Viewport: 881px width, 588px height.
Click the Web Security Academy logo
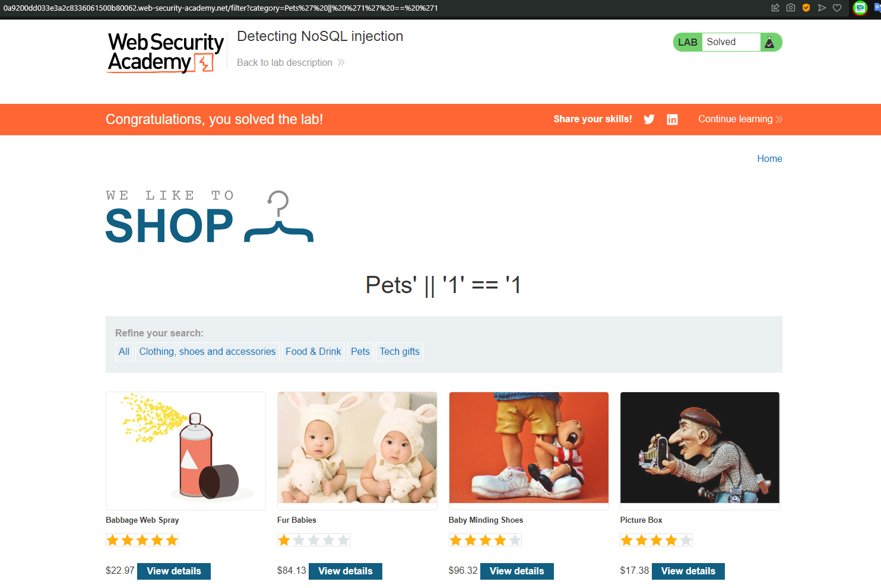point(166,53)
